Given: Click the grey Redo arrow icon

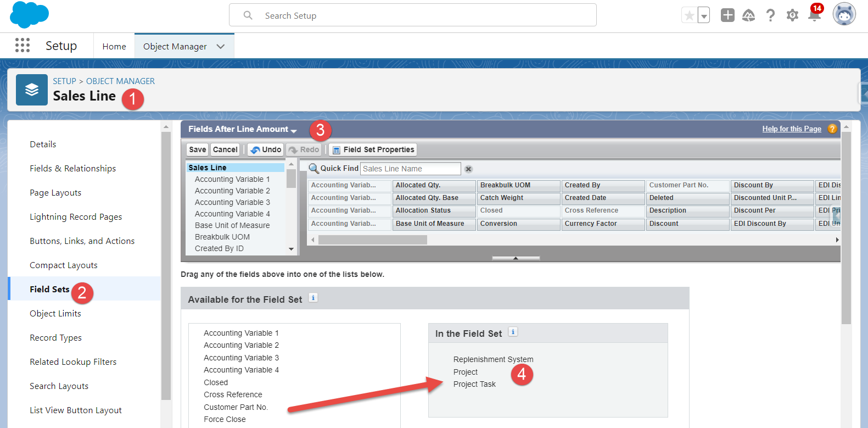Looking at the screenshot, I should (293, 150).
